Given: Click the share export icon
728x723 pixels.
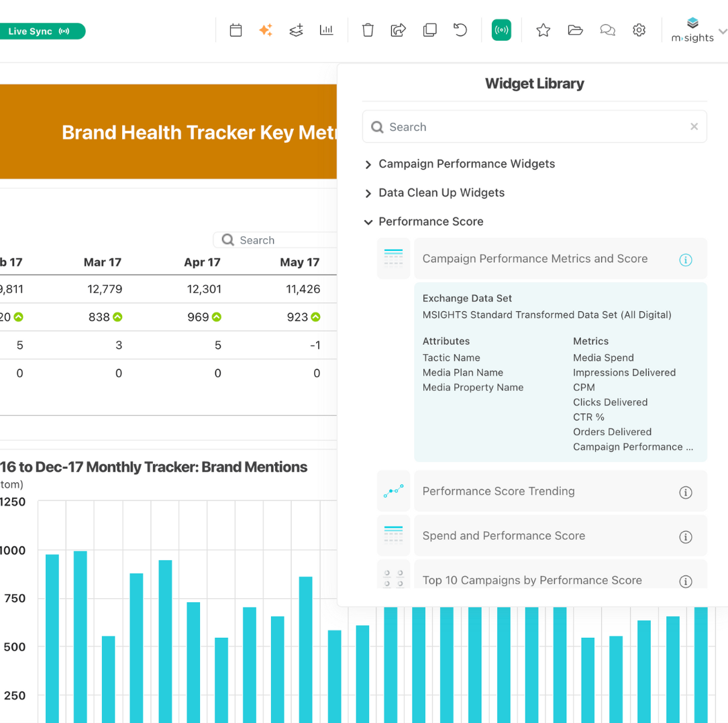Looking at the screenshot, I should coord(399,30).
